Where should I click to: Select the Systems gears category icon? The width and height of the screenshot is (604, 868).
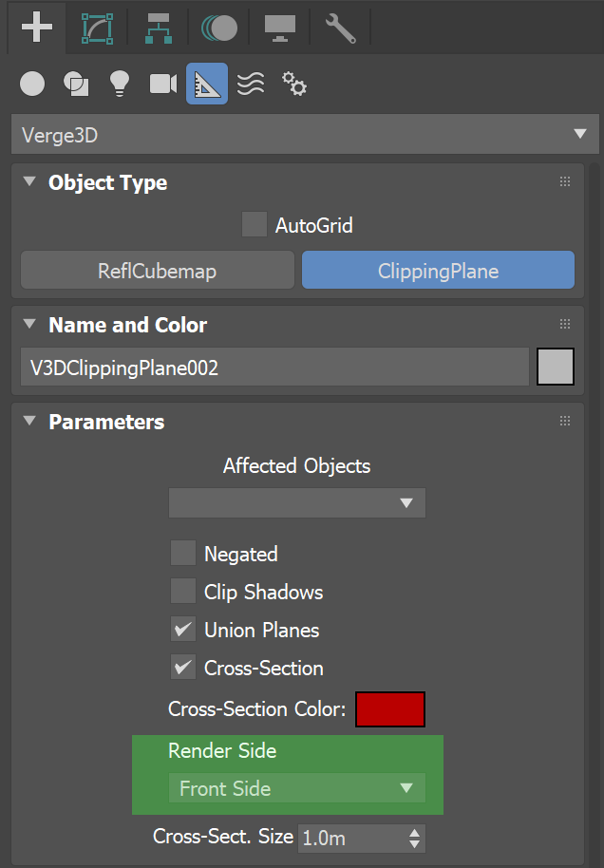pyautogui.click(x=294, y=85)
